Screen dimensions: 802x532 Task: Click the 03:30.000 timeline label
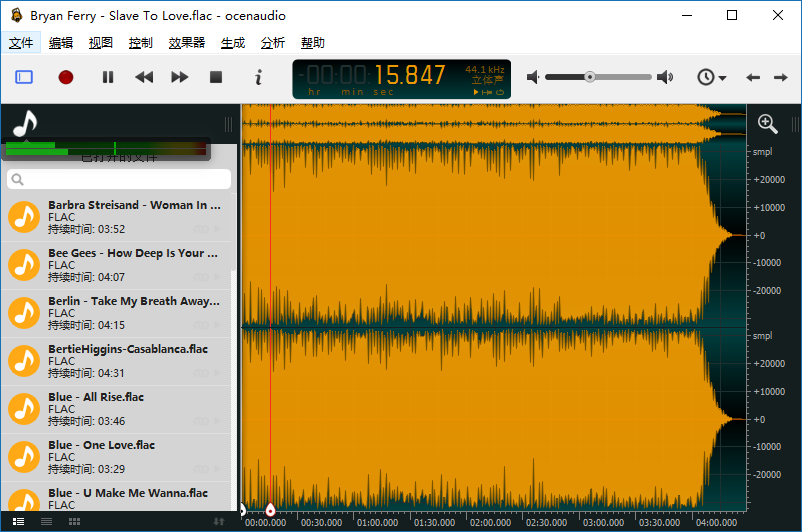click(659, 523)
